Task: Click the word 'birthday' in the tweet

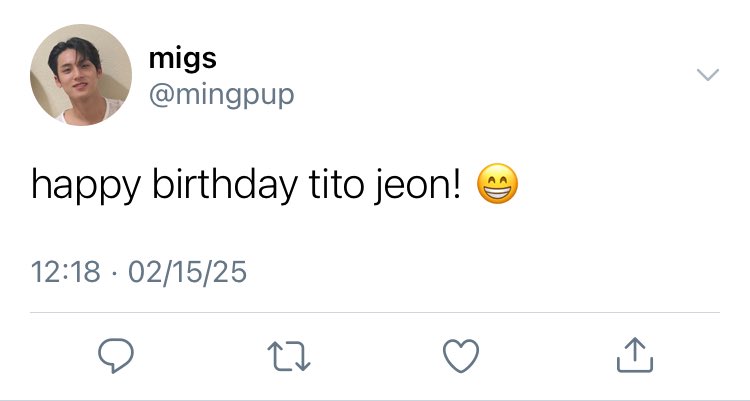Action: pos(225,186)
